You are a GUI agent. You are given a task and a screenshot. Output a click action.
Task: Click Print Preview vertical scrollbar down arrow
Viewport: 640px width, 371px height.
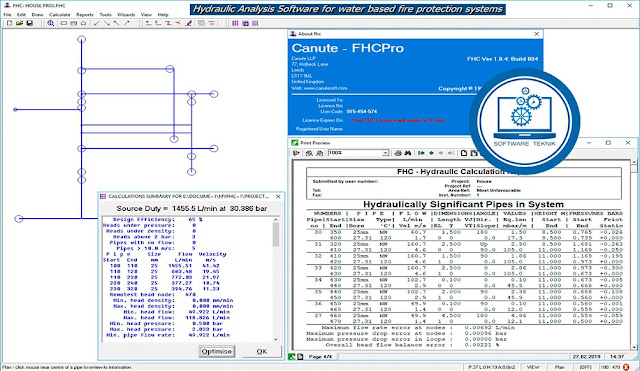634,347
